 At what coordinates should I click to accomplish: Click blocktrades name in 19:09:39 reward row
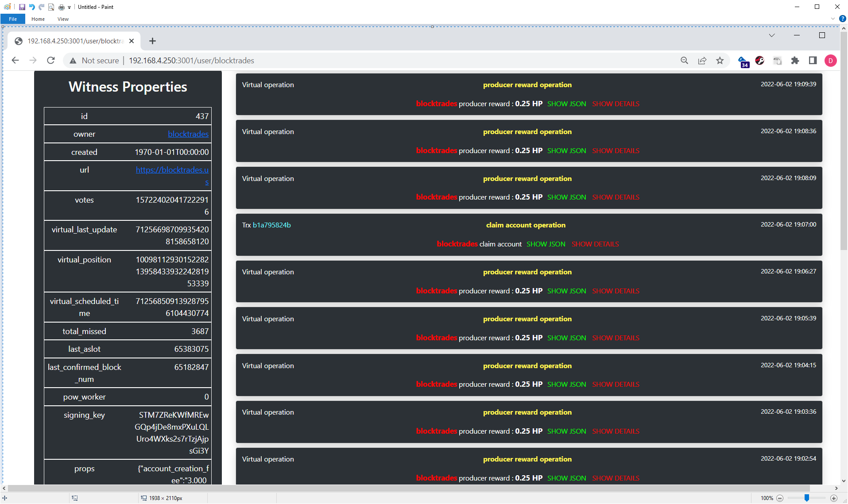(437, 104)
